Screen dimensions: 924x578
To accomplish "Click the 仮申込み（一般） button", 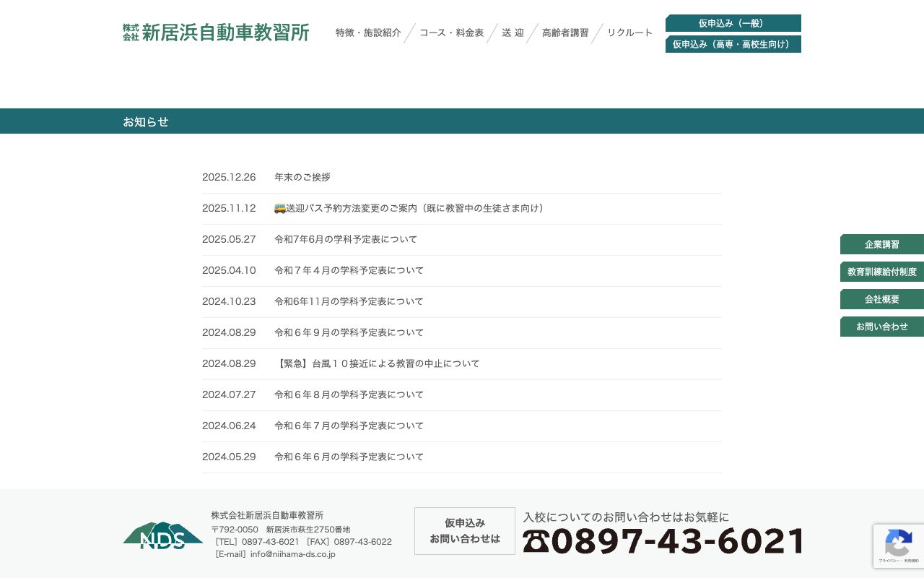I will 733,23.
